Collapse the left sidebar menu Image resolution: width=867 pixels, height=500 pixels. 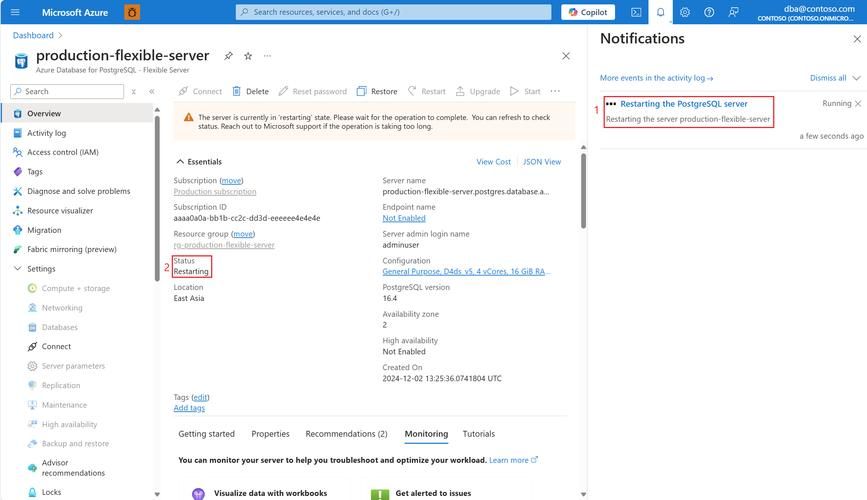[x=152, y=91]
